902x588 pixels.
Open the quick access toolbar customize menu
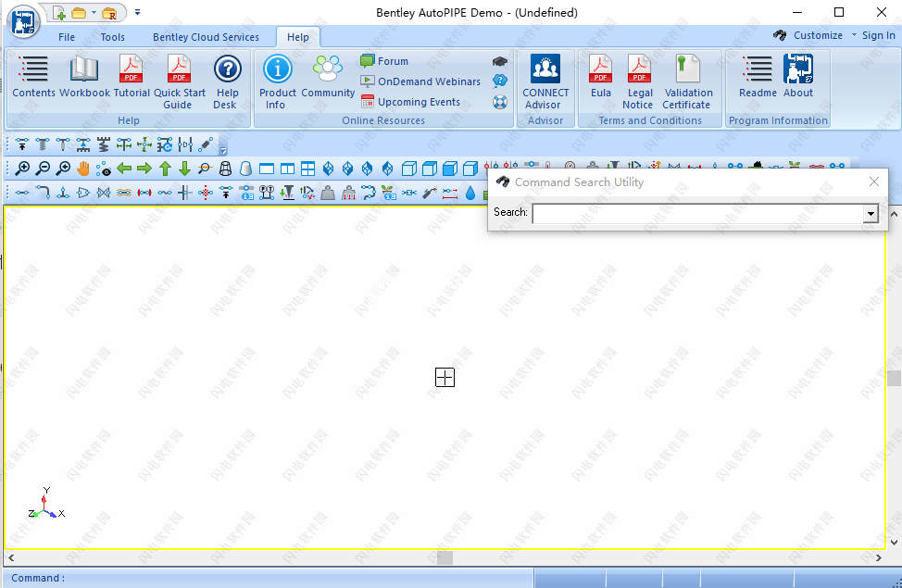tap(137, 12)
